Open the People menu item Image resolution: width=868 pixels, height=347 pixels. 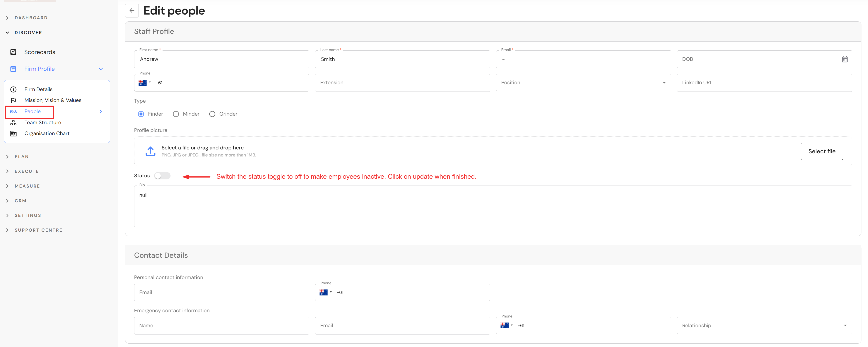(32, 112)
